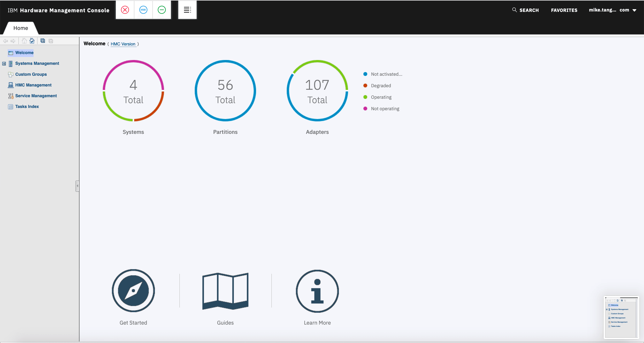Click the forward arrow in navigation toolbar
644x343 pixels.
[x=13, y=41]
